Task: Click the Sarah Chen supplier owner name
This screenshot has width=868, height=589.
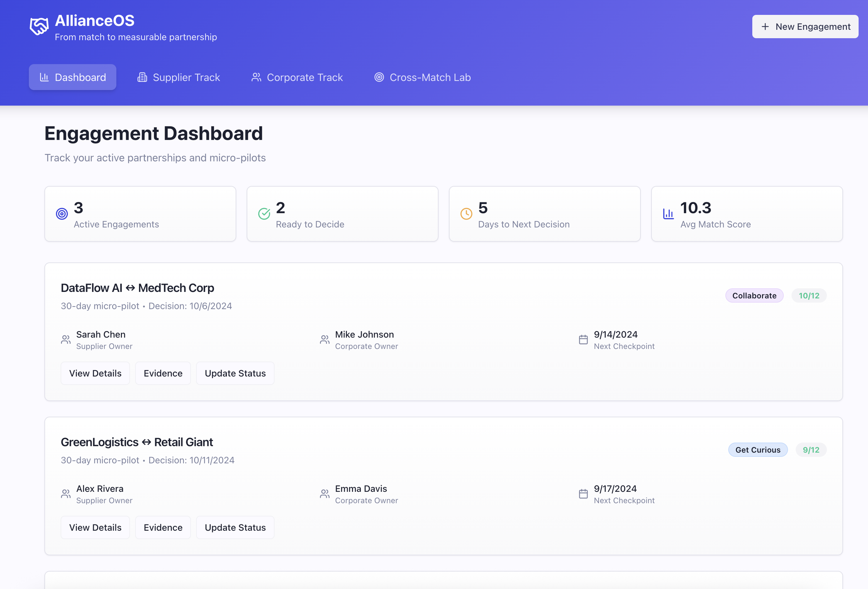Action: [x=101, y=335]
